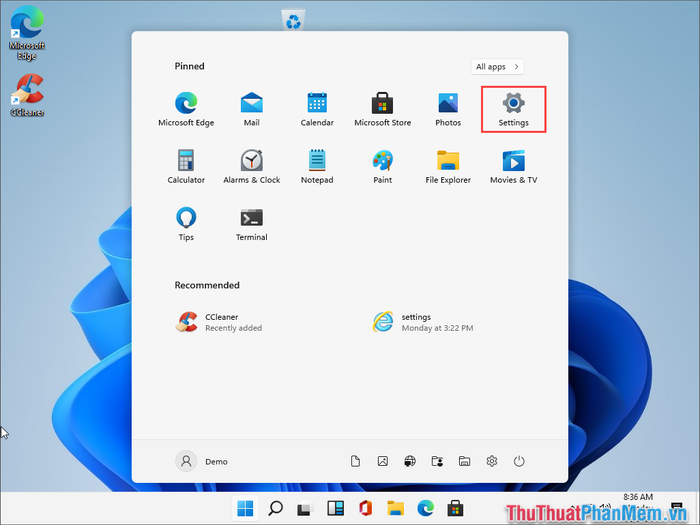Open Microsoft Store on the taskbar
The width and height of the screenshot is (700, 525).
pyautogui.click(x=455, y=508)
